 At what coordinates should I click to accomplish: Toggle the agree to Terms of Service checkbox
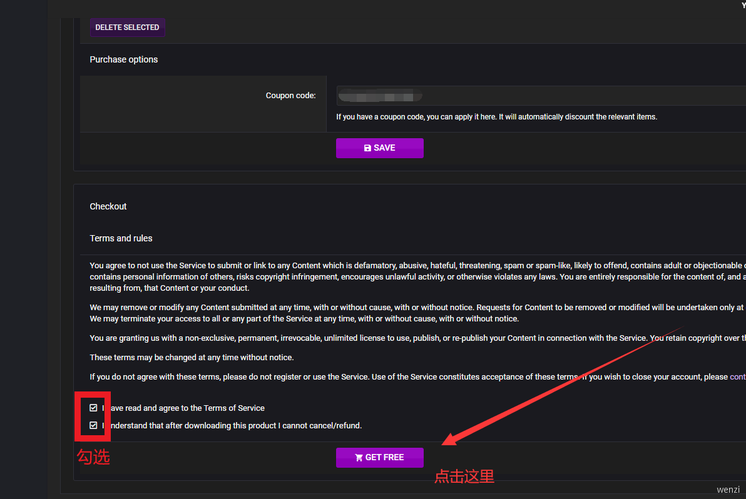(93, 408)
